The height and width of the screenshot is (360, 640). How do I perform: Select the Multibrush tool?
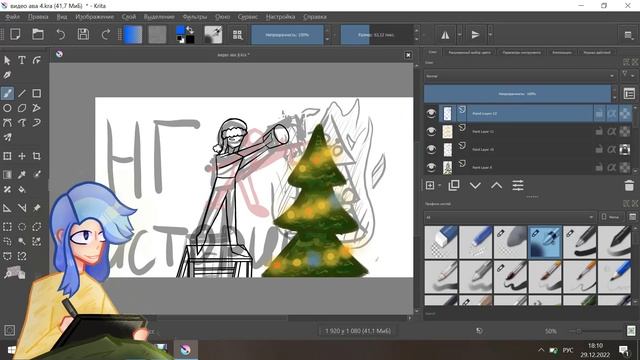[7, 138]
